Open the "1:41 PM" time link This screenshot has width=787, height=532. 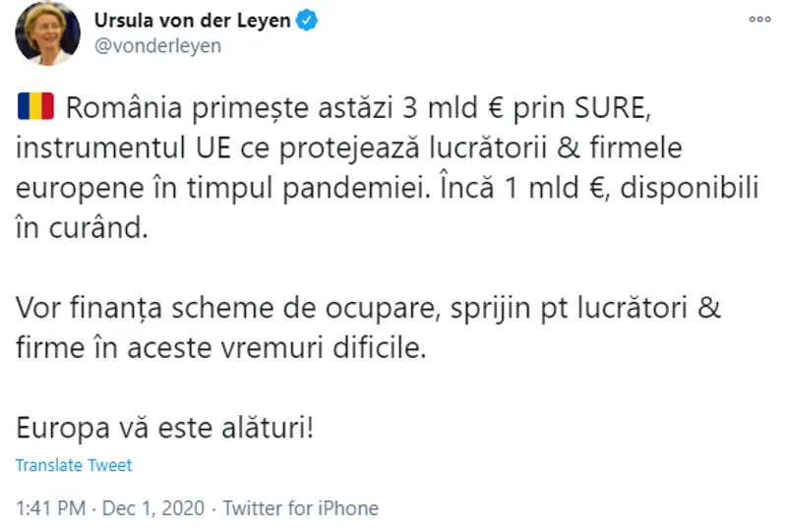tap(48, 508)
